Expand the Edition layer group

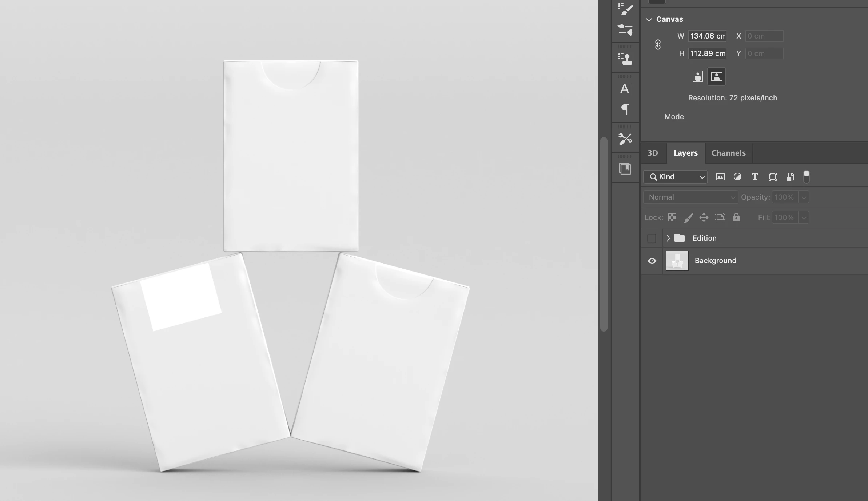(x=668, y=238)
